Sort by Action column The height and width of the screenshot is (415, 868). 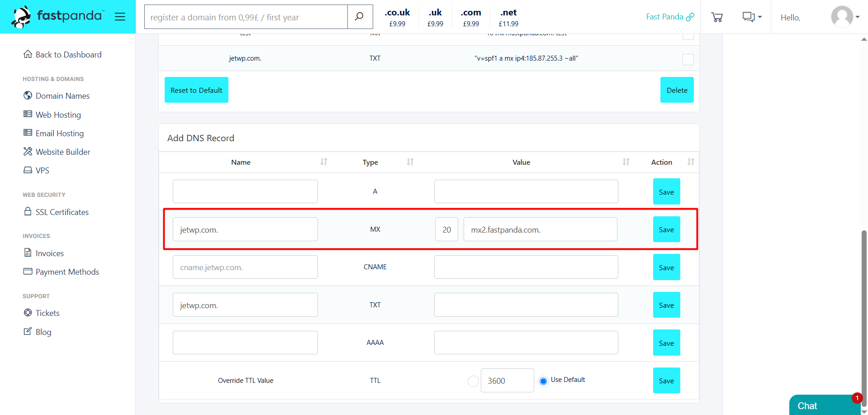pos(690,162)
